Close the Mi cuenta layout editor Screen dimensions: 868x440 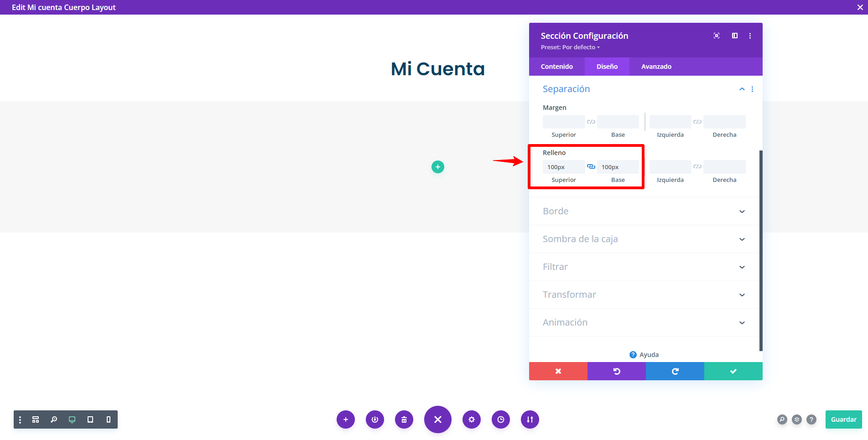coord(860,7)
